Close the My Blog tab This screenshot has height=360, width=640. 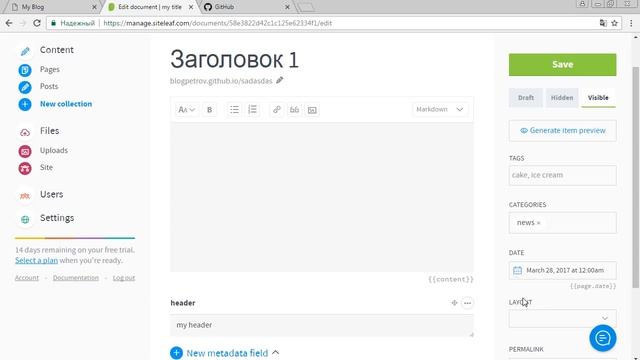[x=94, y=7]
